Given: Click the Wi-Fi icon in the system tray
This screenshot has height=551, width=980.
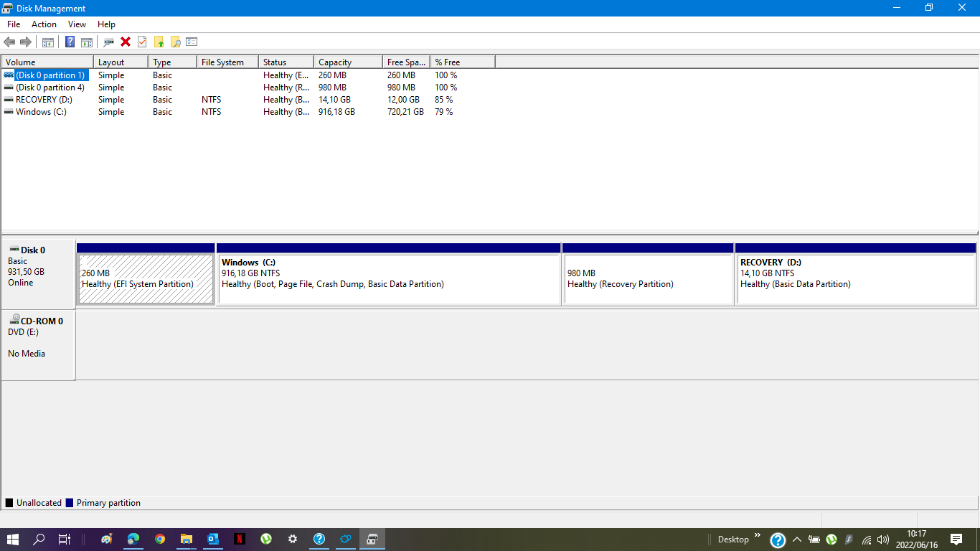Looking at the screenshot, I should [867, 539].
